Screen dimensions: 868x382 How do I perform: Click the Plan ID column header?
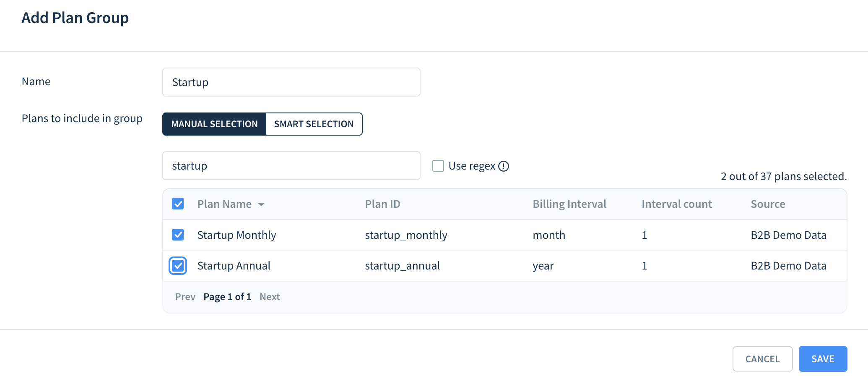click(x=382, y=204)
